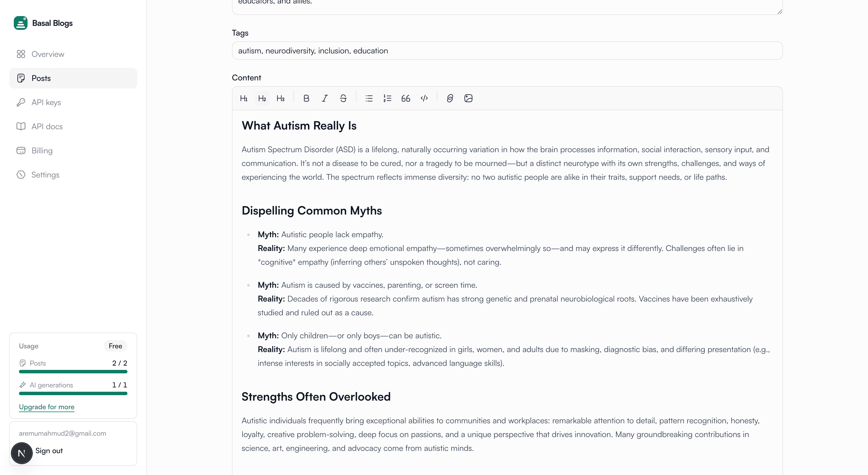Insert a bulleted list
Screen dimensions: 868x475
click(369, 98)
